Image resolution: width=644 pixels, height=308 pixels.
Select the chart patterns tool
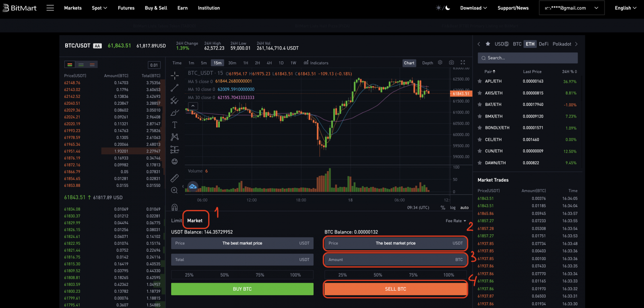(175, 137)
